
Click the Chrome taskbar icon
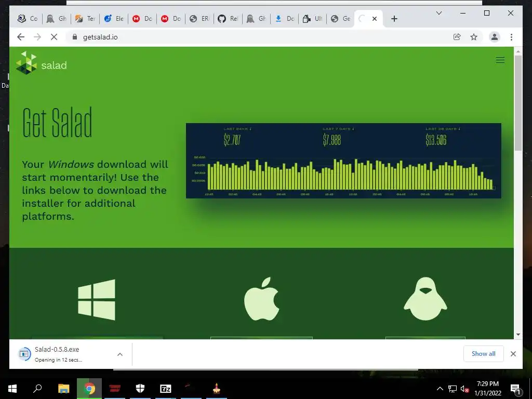click(89, 389)
